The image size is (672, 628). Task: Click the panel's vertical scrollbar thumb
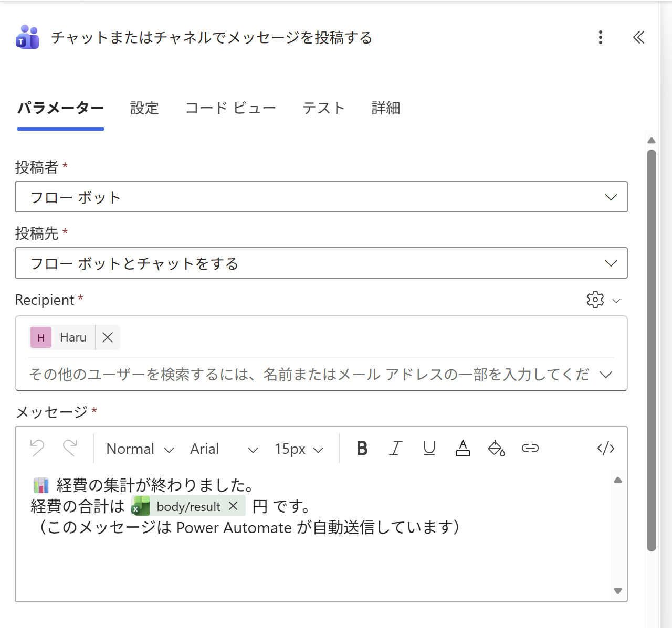pos(652,350)
